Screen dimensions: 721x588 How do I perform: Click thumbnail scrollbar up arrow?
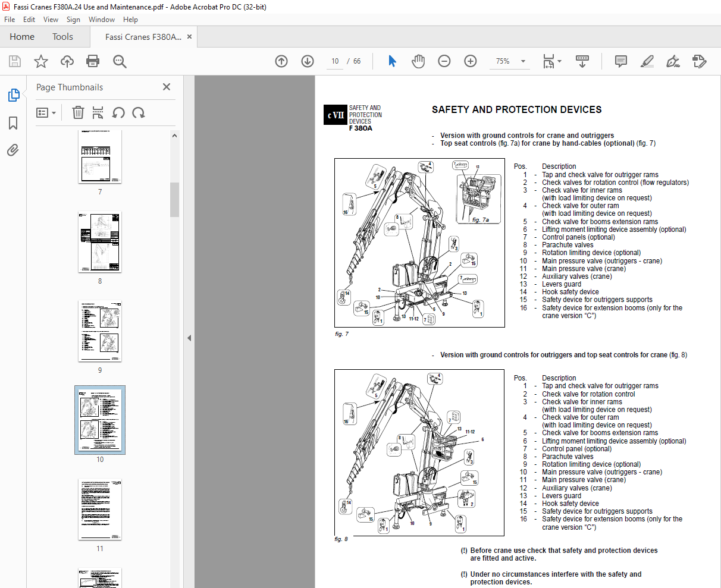tap(174, 136)
